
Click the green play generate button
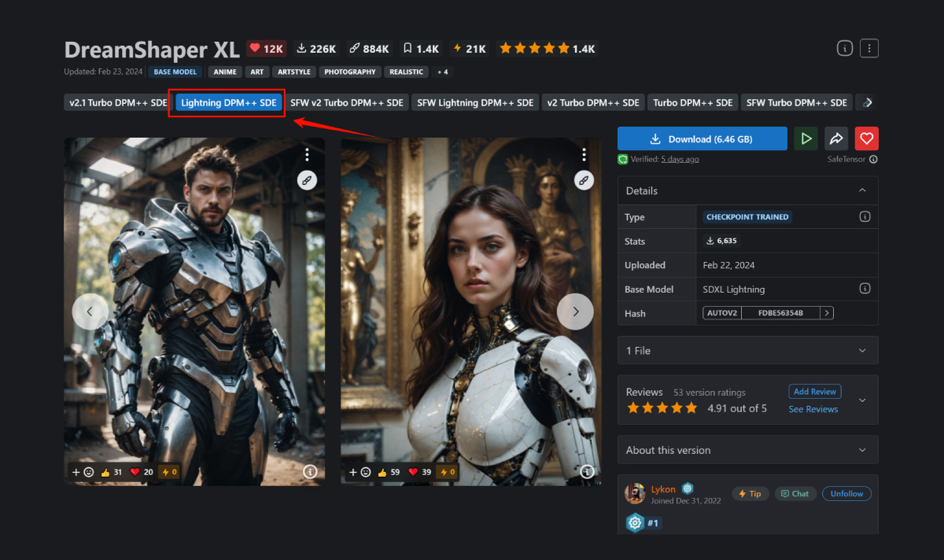[806, 138]
